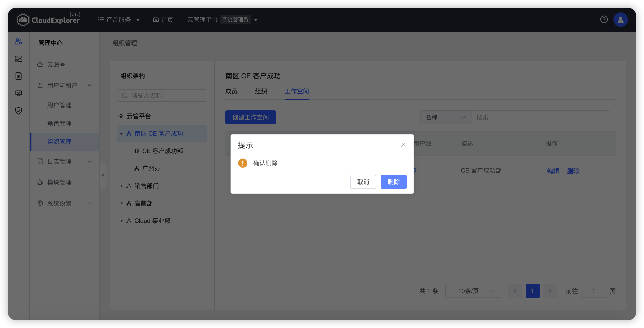Screen dimensions: 644x328
Task: Select the management center users icon in rail
Action: (x=19, y=41)
